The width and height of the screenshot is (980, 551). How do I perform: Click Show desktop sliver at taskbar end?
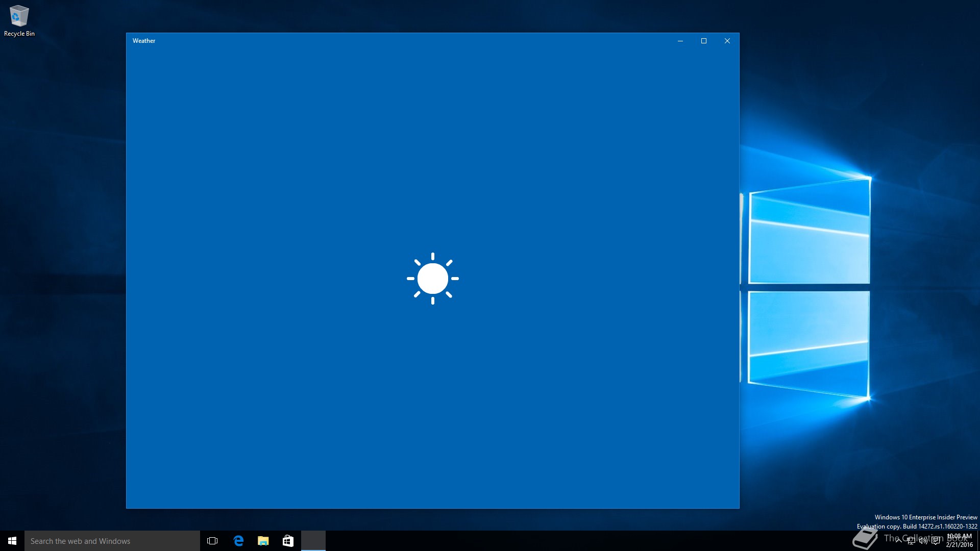(x=978, y=541)
